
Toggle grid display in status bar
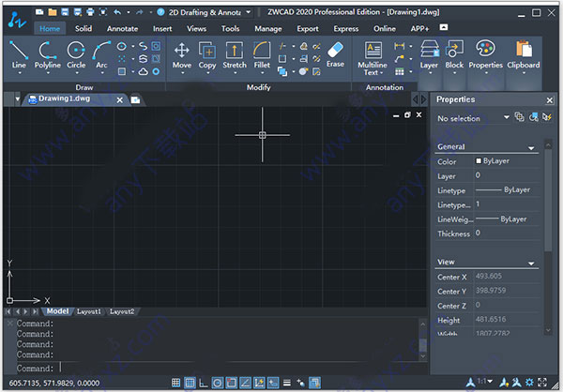[190, 383]
